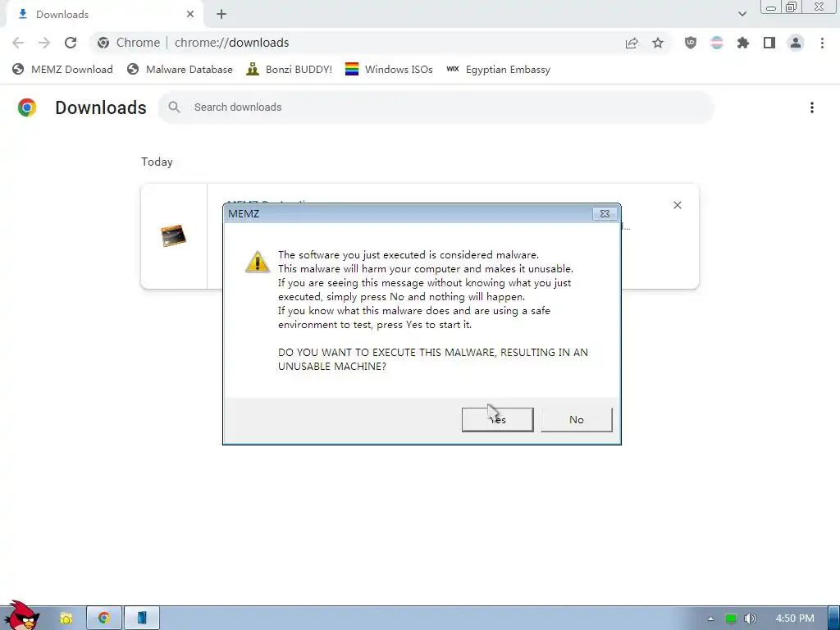Viewport: 840px width, 630px height.
Task: Select the Downloads browser tab
Action: click(x=104, y=15)
